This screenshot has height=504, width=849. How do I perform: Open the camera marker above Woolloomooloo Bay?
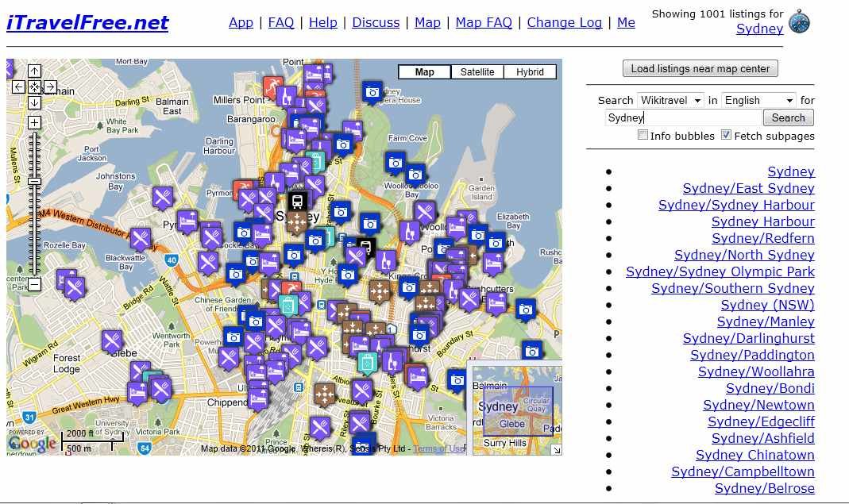click(415, 175)
